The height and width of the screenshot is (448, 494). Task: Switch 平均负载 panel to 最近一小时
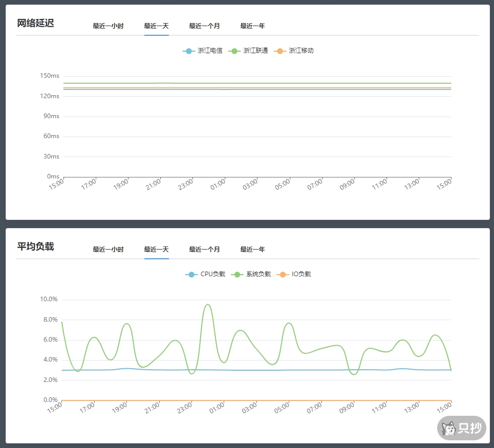(x=108, y=250)
